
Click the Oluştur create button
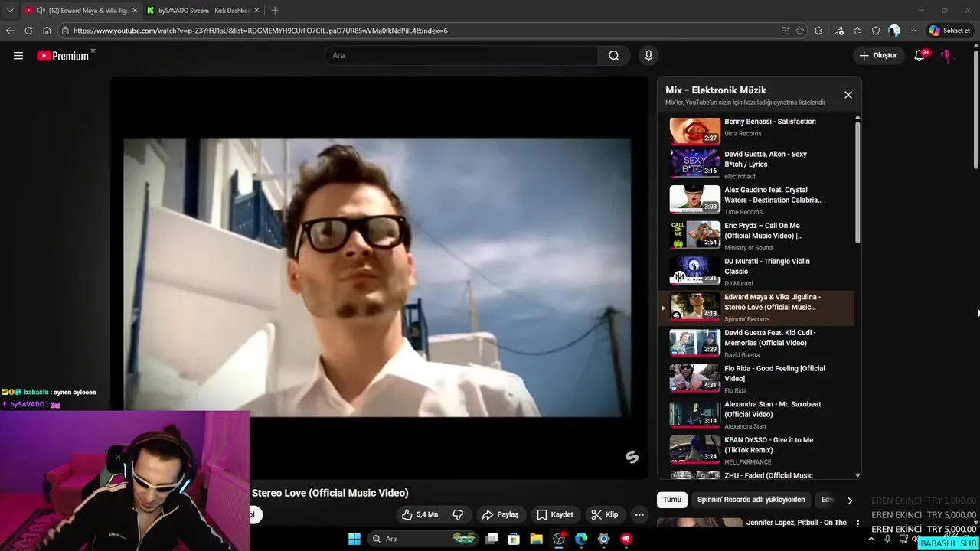(877, 55)
